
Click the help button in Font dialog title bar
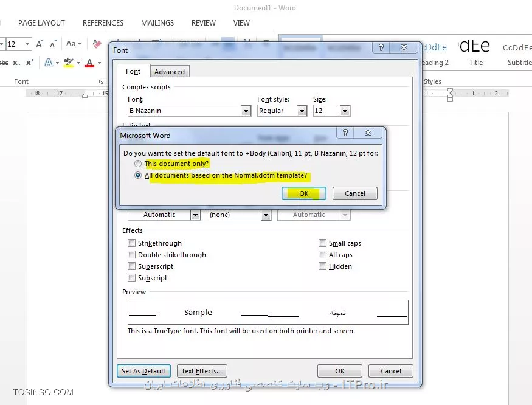[x=381, y=47]
